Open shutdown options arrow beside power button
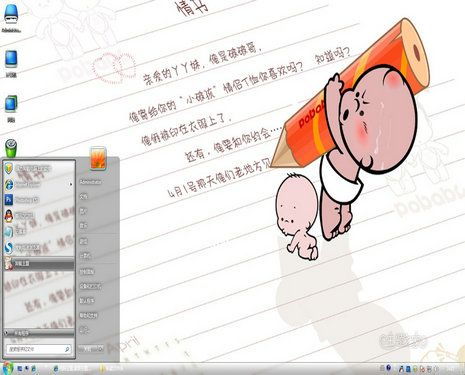This screenshot has width=465, height=375. tap(101, 349)
